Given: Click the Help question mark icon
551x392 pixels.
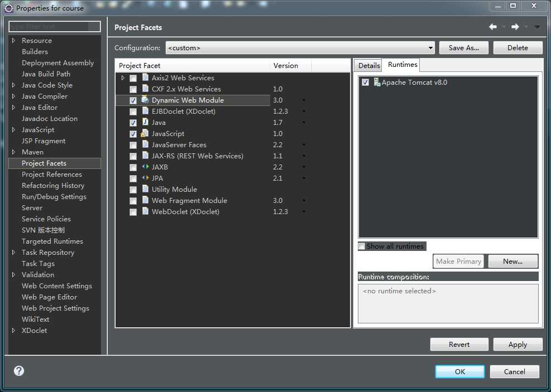Looking at the screenshot, I should (19, 371).
